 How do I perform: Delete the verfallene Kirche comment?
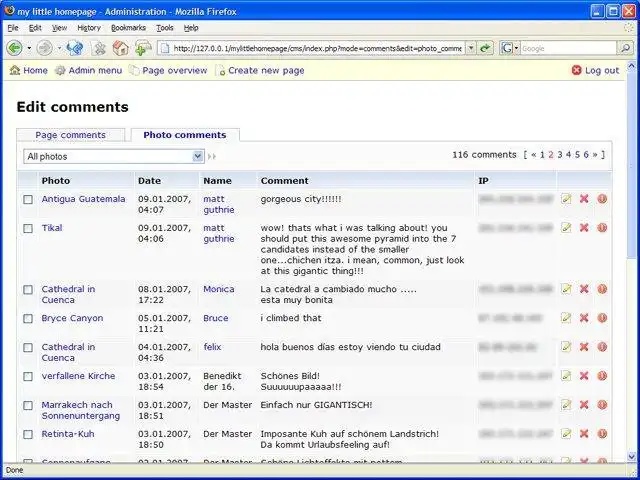pos(584,376)
